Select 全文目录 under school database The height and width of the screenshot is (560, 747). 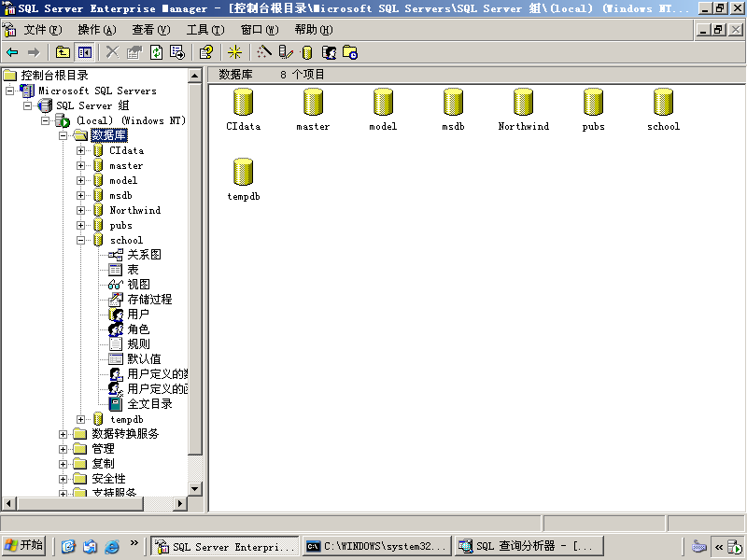click(149, 404)
